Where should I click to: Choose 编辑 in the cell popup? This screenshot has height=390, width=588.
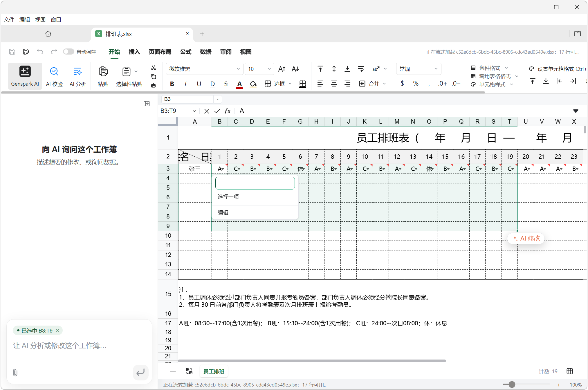223,213
